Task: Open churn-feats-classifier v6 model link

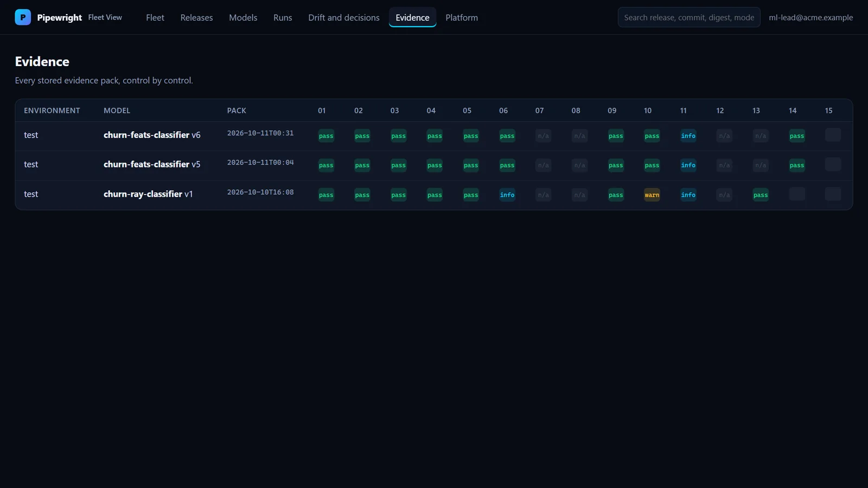Action: click(152, 135)
